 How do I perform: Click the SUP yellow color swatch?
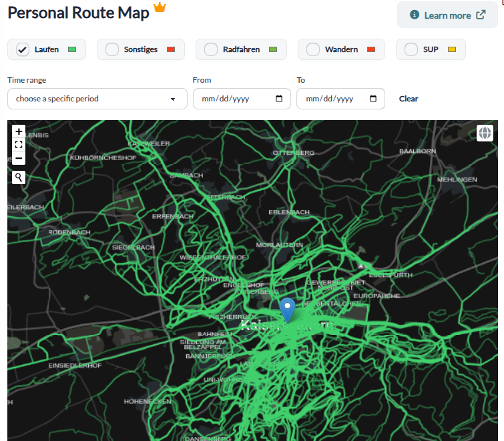(452, 49)
